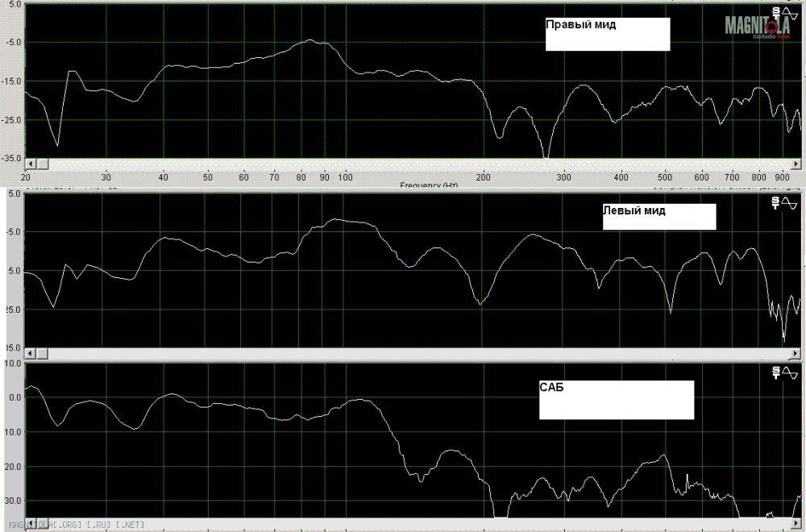Click the sine wave icon on the top graph
This screenshot has width=806, height=532.
791,11
